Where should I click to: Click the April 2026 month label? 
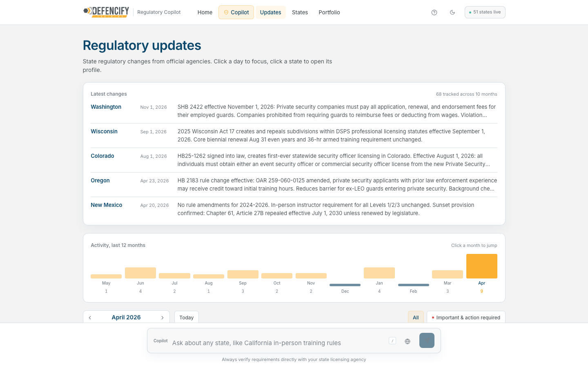(x=126, y=317)
